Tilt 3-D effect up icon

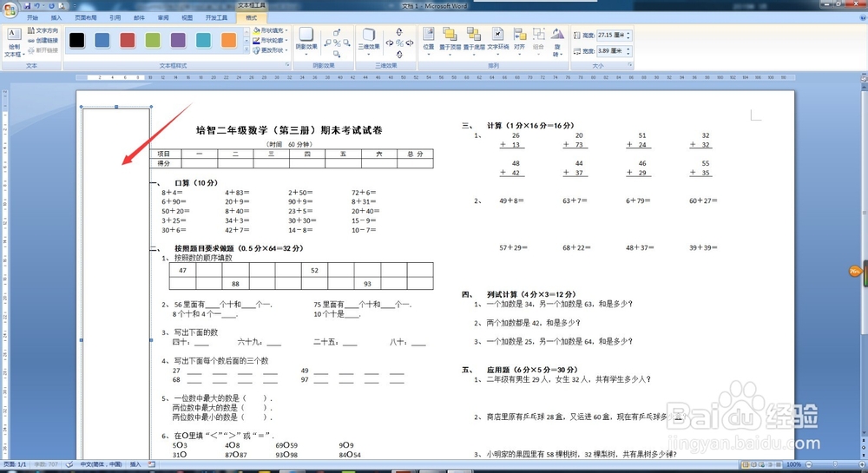[399, 32]
